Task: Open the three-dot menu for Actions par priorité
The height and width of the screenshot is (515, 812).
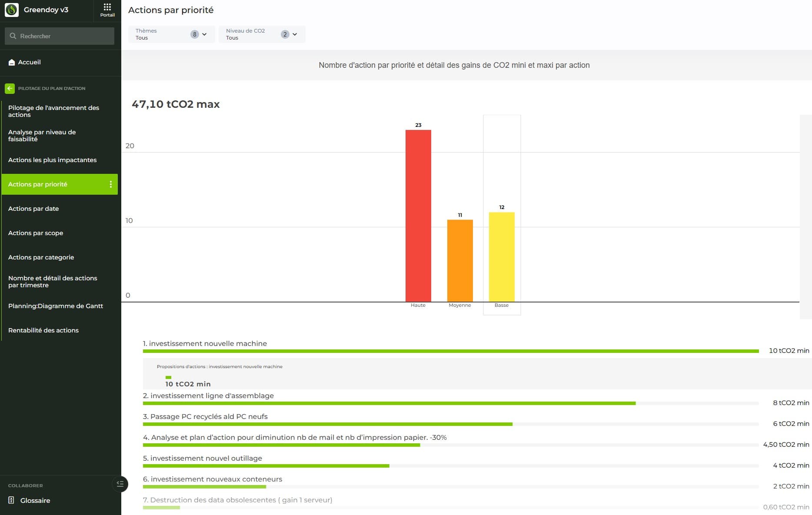Action: coord(111,184)
